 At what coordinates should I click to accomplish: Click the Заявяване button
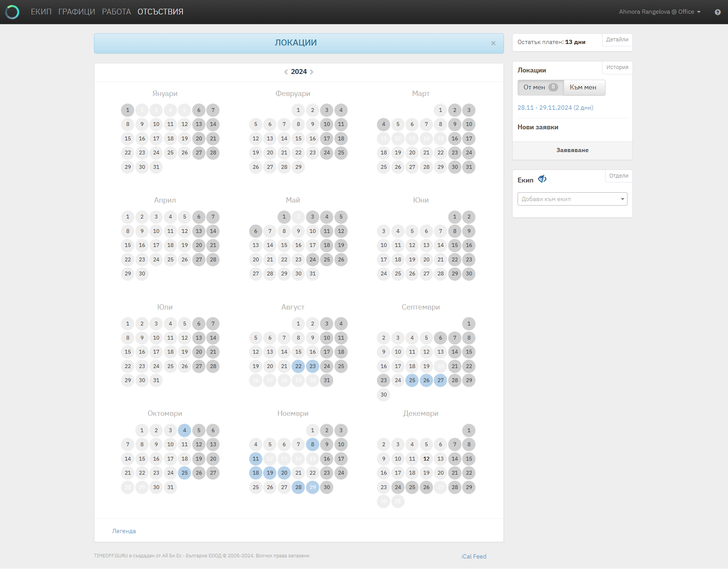coord(572,150)
